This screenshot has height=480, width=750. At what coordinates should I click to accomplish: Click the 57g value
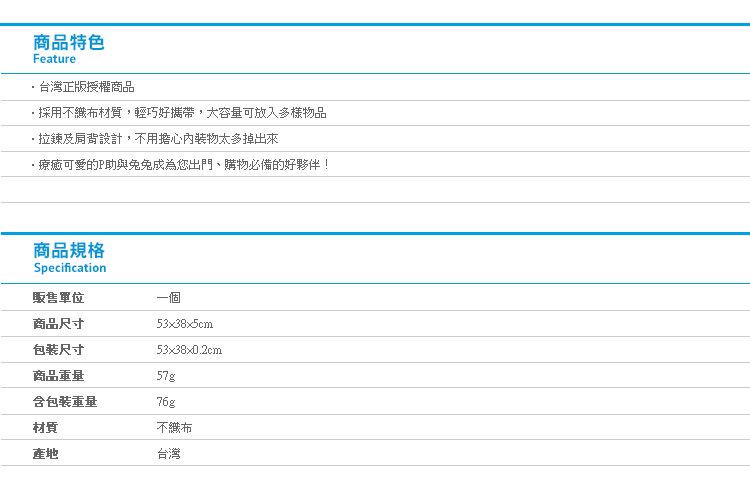166,376
